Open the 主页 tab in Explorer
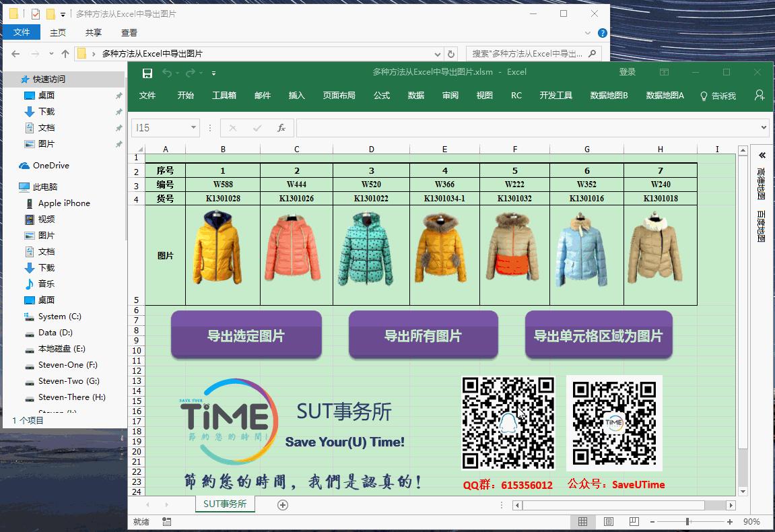The width and height of the screenshot is (775, 532). click(x=58, y=32)
